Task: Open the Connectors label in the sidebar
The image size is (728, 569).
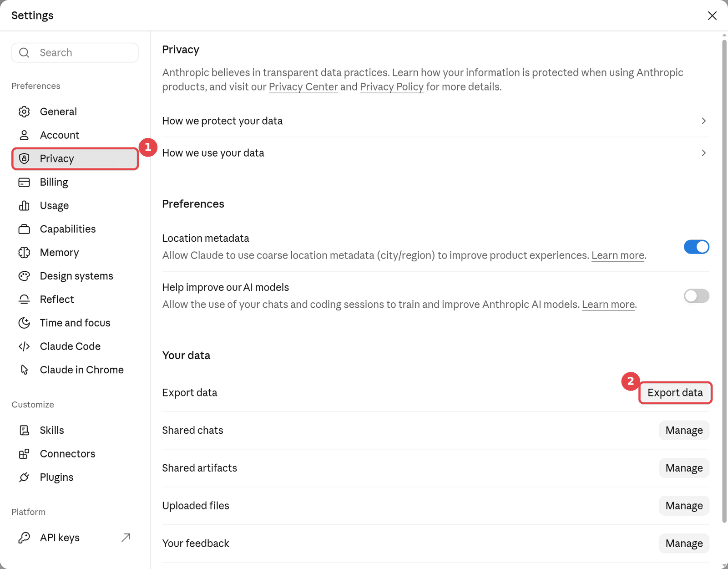Action: click(68, 454)
